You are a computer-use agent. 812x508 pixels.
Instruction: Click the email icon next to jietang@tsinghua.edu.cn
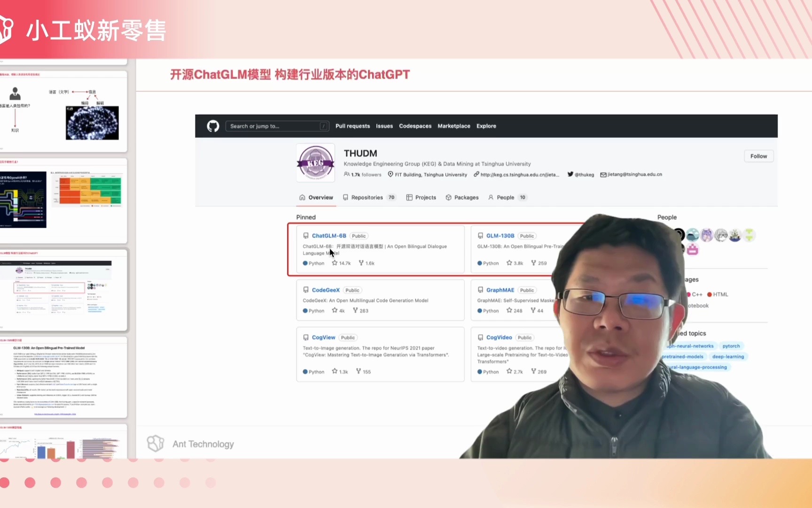[x=603, y=175]
